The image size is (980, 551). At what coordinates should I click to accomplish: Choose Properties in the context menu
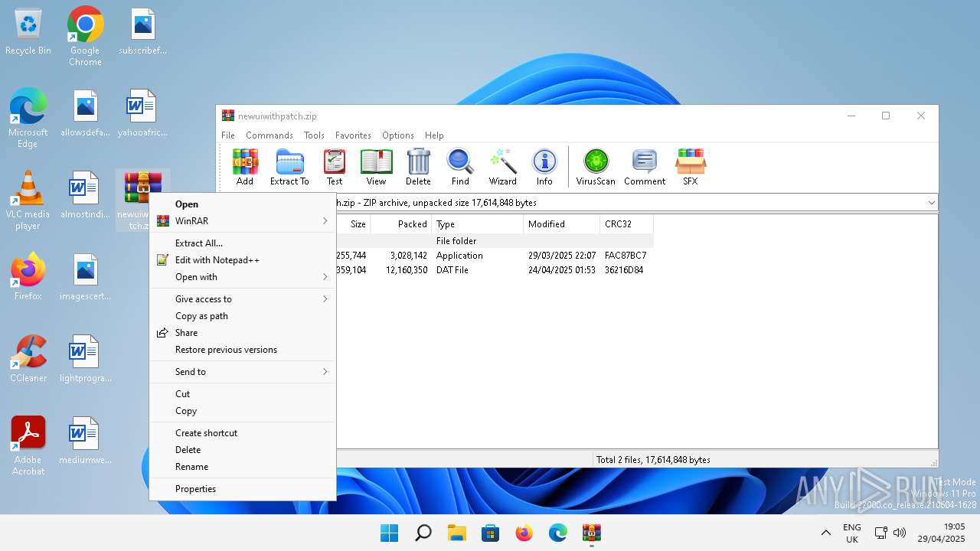[243, 489]
